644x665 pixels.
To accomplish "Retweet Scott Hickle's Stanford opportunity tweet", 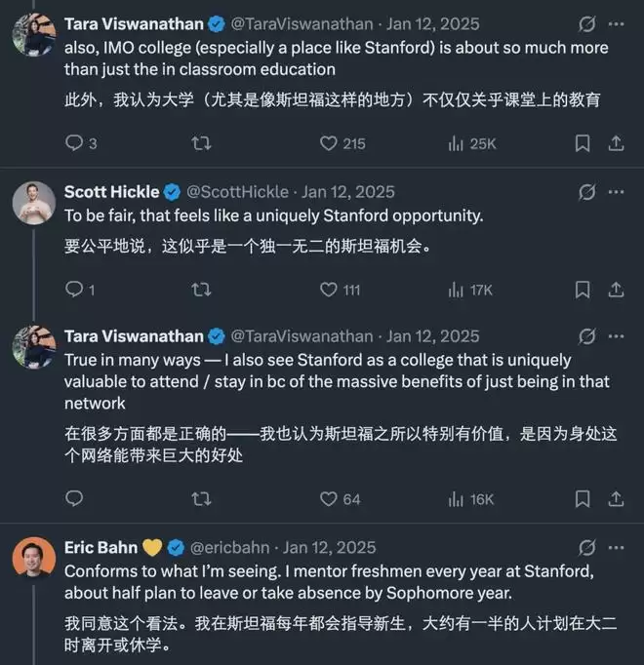I will [202, 290].
